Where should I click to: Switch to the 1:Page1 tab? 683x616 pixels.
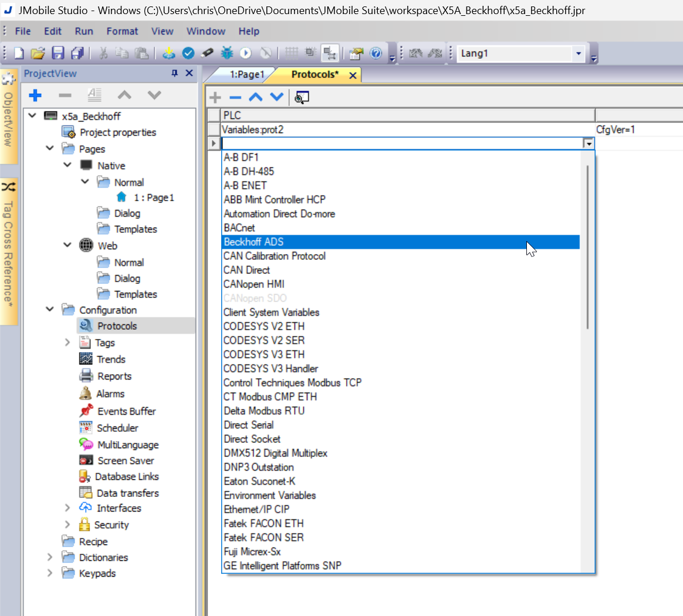(247, 75)
